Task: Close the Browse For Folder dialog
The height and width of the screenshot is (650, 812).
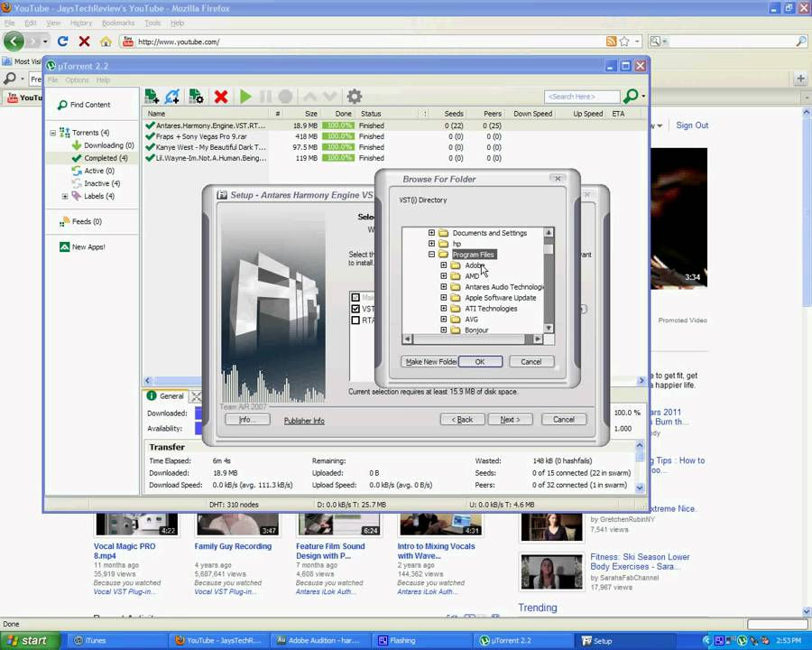Action: (558, 179)
